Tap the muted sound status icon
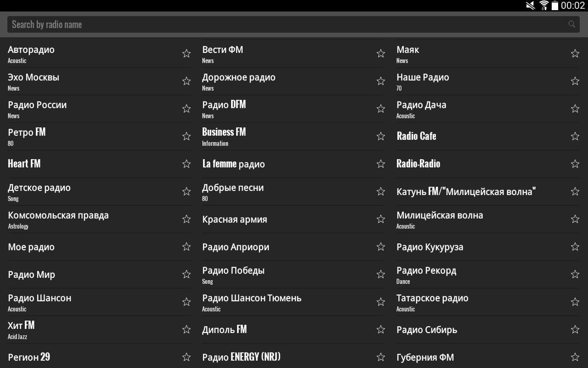588x368 pixels. click(x=531, y=6)
